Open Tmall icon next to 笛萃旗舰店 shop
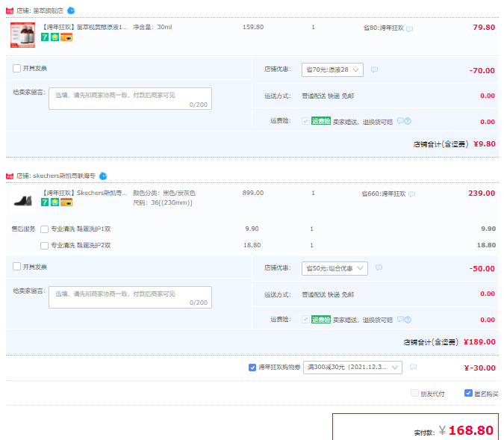This screenshot has height=440, width=504. coord(10,11)
